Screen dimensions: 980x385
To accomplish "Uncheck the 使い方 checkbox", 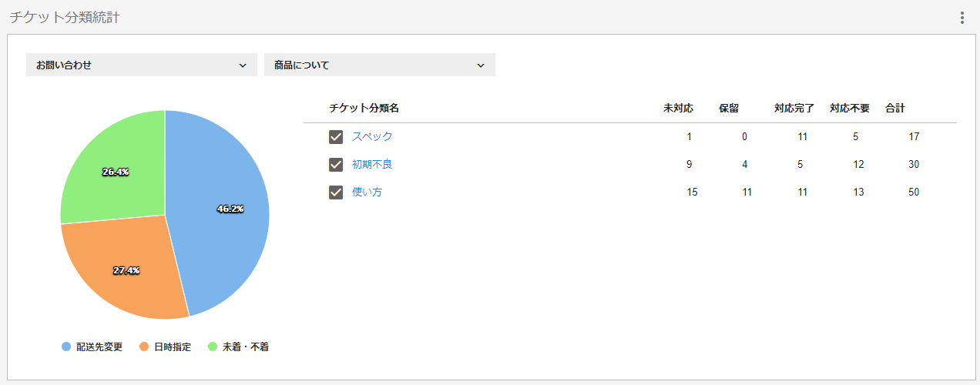I will 336,192.
